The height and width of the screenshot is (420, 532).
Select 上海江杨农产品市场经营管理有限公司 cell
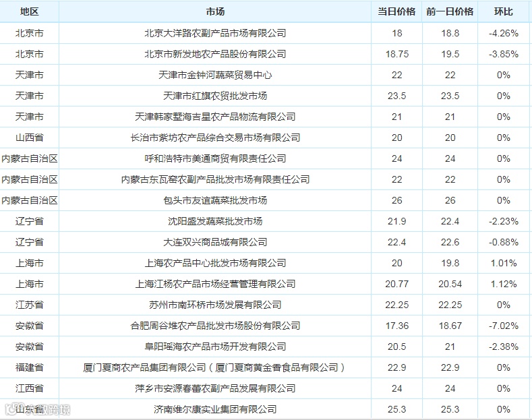(x=215, y=284)
